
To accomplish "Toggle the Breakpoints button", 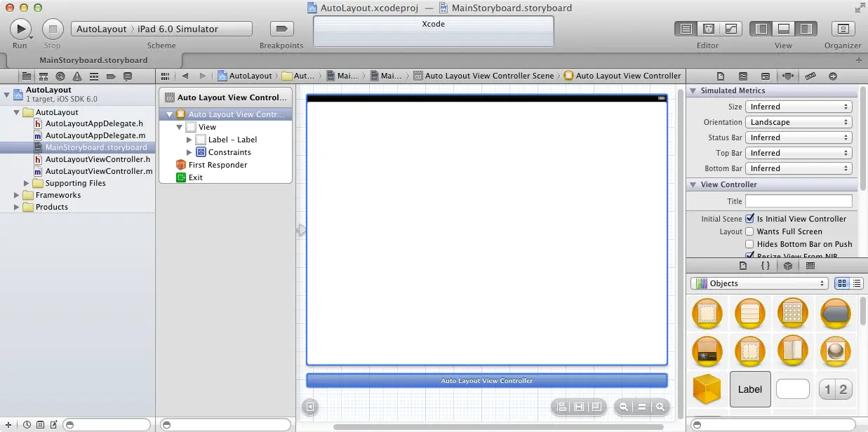I will [281, 29].
